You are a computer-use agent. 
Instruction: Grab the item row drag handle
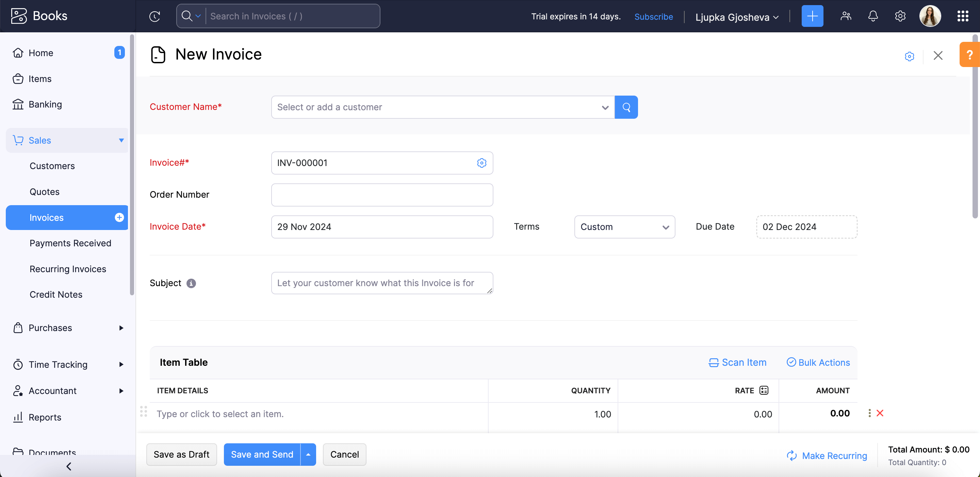pyautogui.click(x=143, y=411)
